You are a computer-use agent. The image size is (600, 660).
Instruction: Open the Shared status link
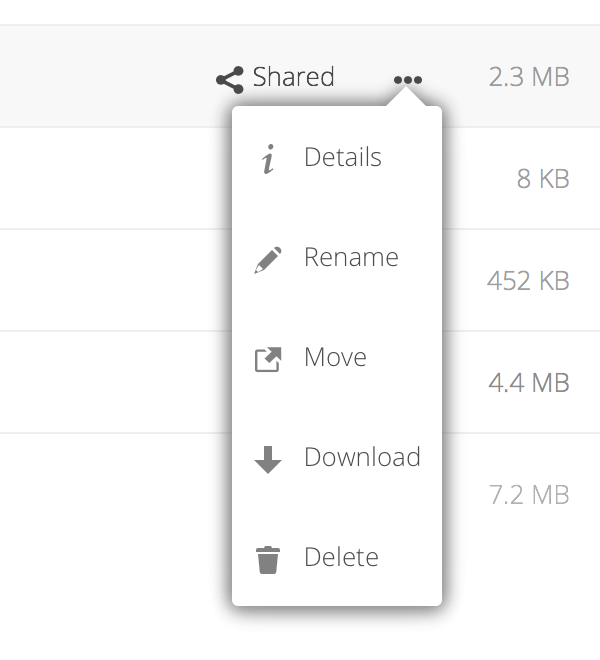(293, 78)
